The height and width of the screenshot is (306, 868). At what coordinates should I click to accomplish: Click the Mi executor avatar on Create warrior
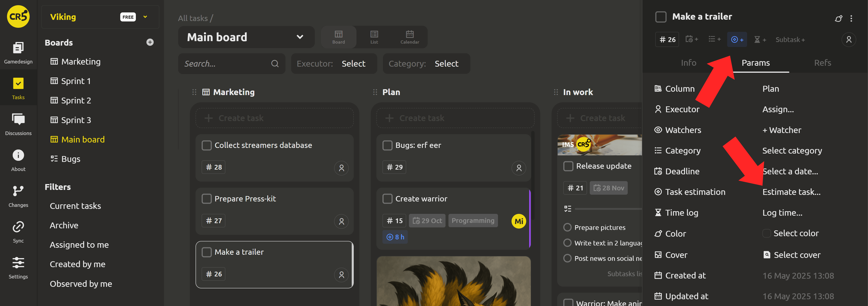click(x=519, y=221)
